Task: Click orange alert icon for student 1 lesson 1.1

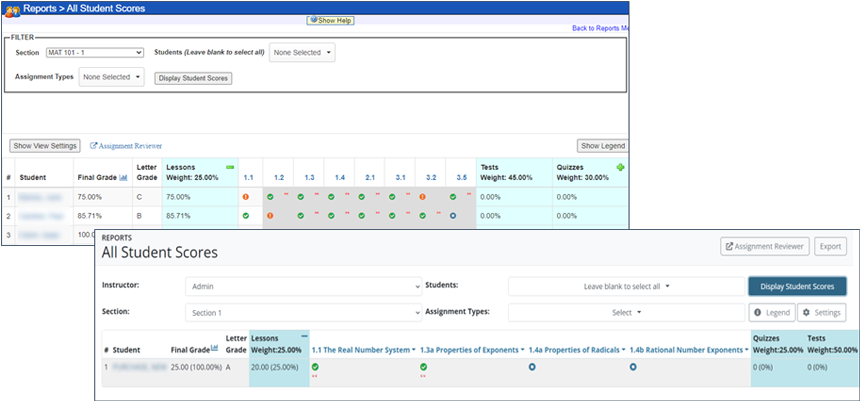Action: coord(245,197)
